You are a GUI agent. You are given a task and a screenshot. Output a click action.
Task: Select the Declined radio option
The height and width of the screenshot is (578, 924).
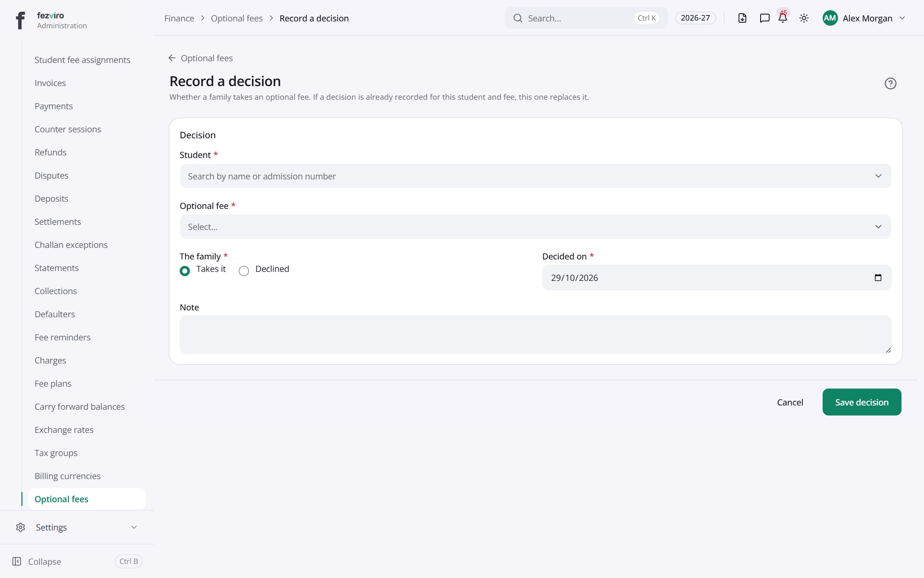(x=244, y=271)
